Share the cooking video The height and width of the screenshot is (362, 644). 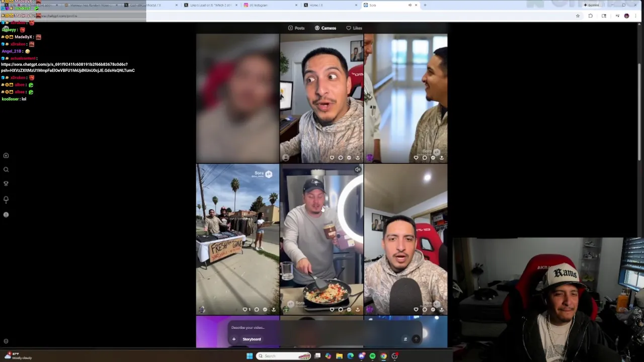click(358, 310)
